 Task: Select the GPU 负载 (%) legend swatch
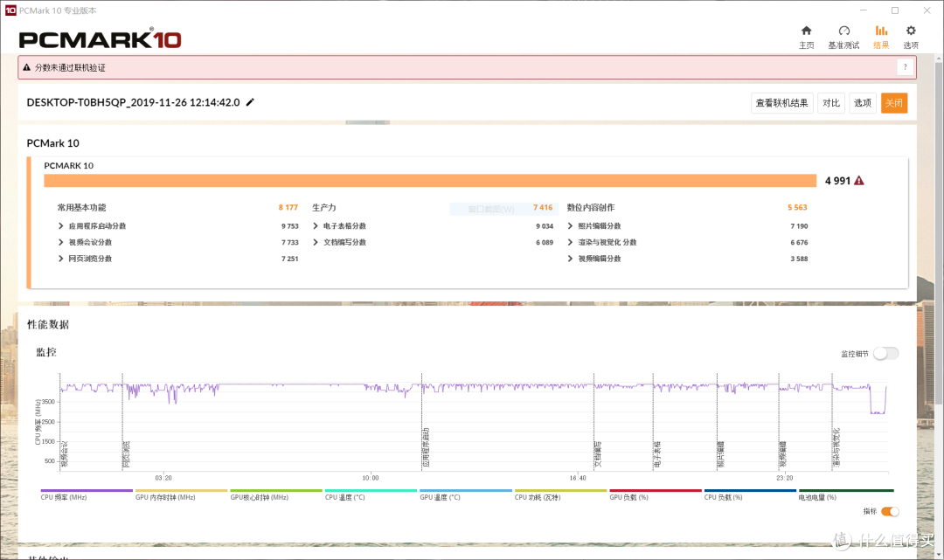(656, 491)
